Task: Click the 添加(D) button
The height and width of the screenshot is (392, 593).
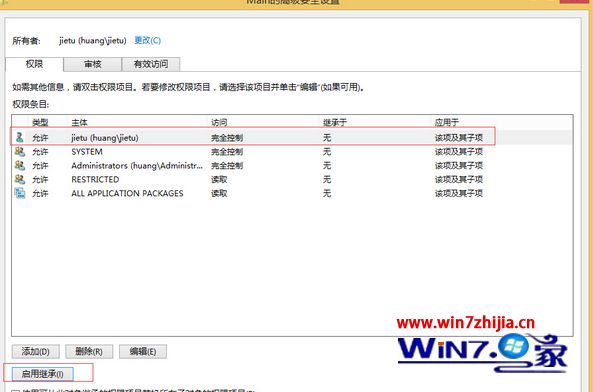Action: (36, 352)
